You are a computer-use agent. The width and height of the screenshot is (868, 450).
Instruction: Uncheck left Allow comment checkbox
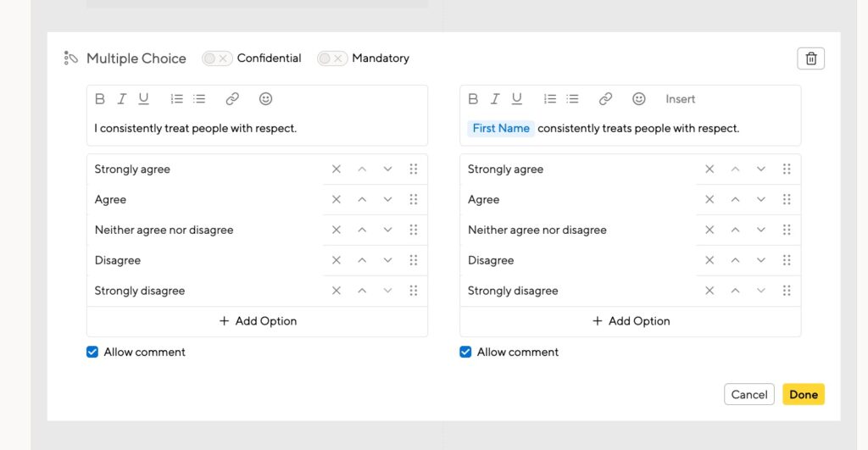pos(92,352)
